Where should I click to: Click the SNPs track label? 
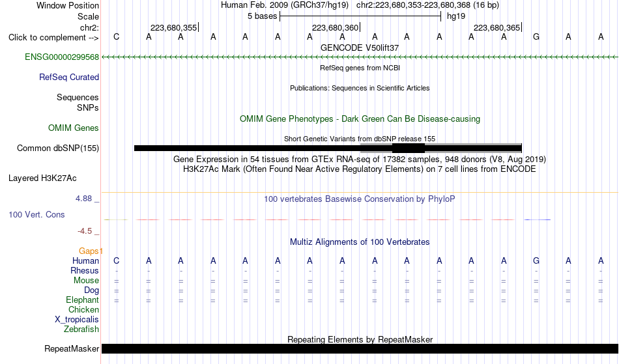(x=88, y=107)
